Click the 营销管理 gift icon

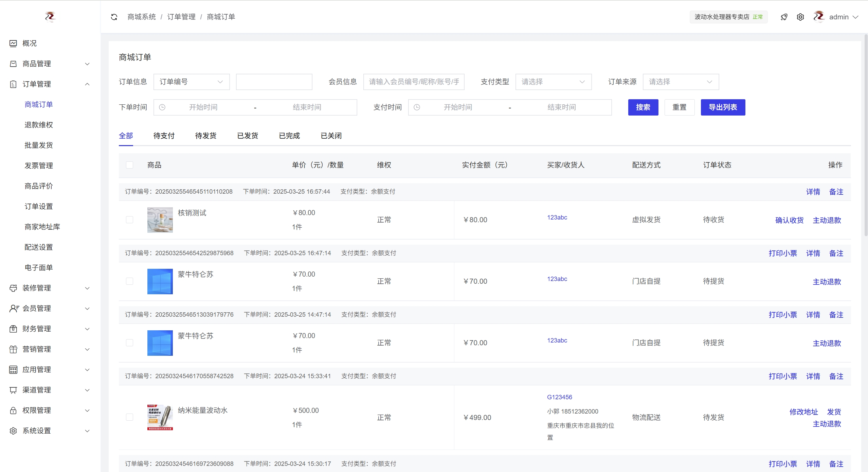pyautogui.click(x=13, y=349)
